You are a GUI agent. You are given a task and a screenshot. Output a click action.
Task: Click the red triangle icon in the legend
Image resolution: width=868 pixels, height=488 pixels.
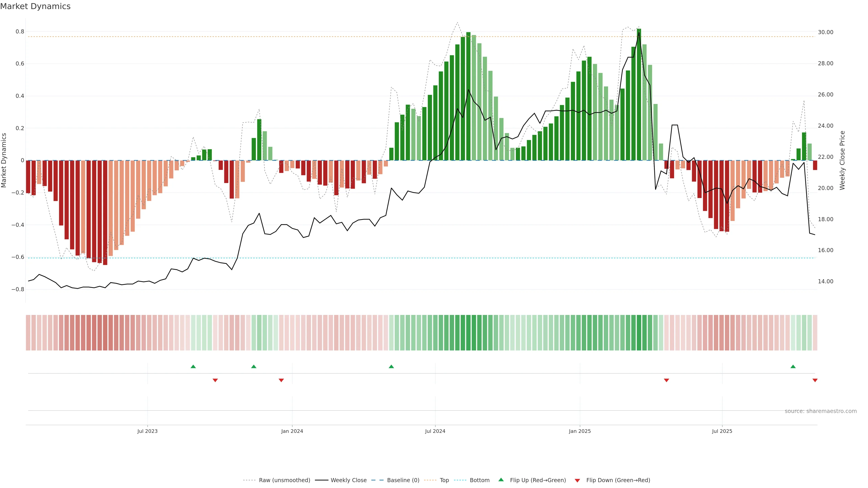click(x=577, y=481)
